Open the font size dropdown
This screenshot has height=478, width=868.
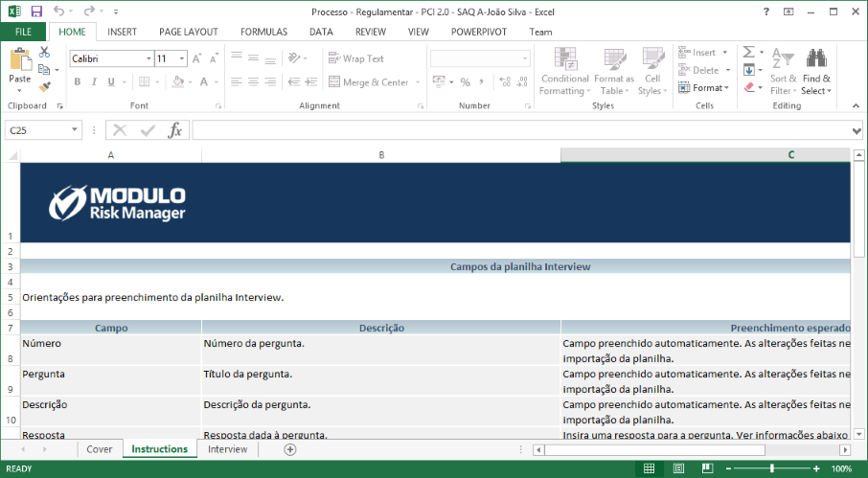pyautogui.click(x=182, y=58)
